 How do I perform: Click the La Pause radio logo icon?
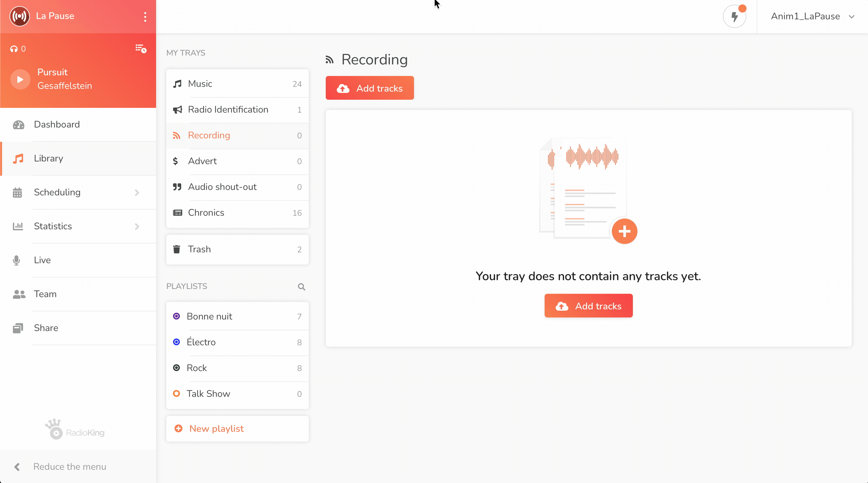click(20, 16)
